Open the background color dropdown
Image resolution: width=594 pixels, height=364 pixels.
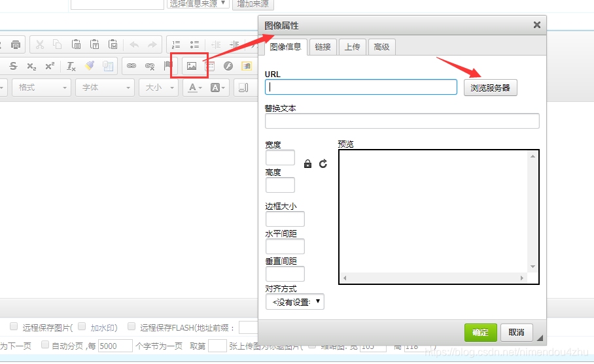click(218, 88)
